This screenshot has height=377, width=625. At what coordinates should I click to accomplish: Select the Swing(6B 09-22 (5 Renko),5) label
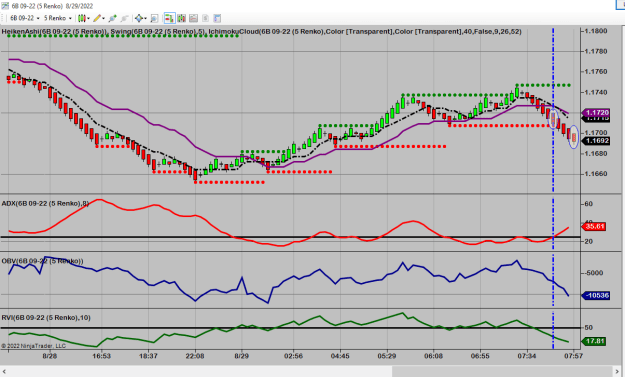pos(157,31)
